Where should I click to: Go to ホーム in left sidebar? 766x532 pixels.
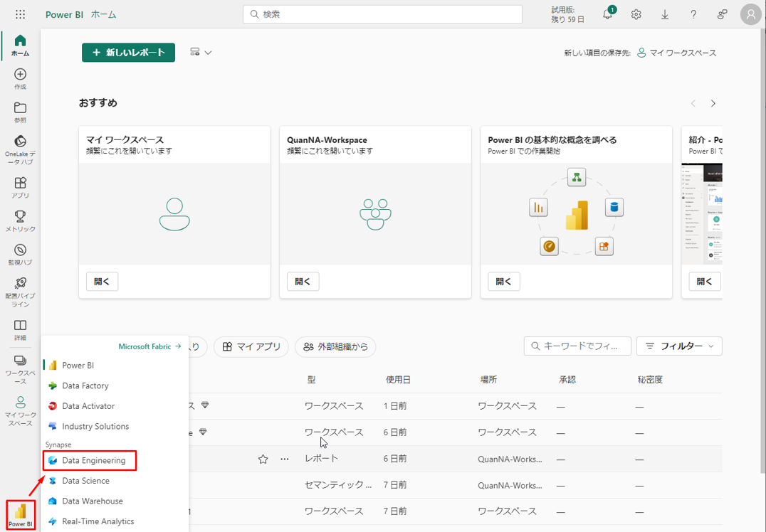click(20, 46)
